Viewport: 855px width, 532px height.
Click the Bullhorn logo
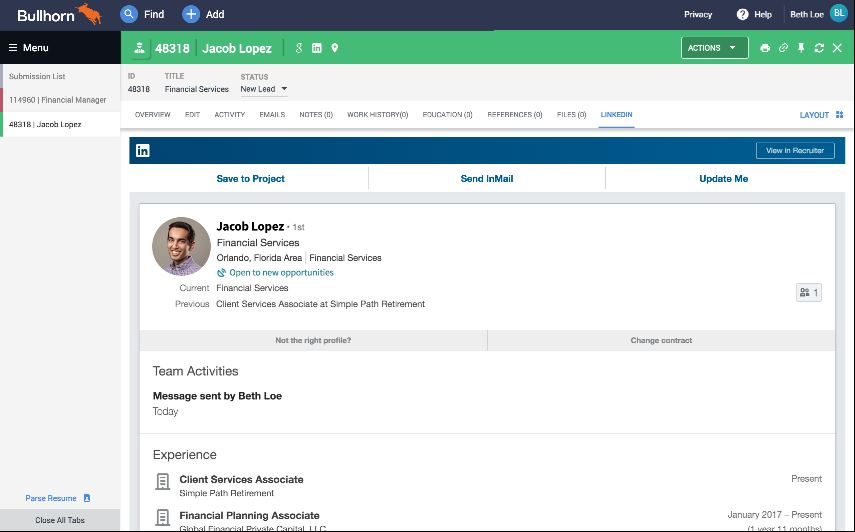pos(59,14)
